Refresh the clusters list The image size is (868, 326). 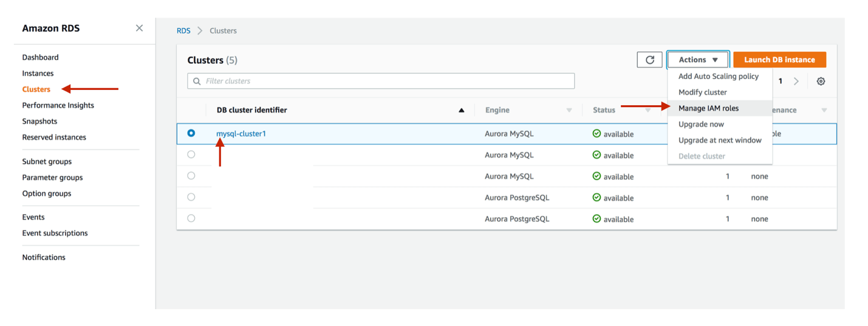(649, 60)
